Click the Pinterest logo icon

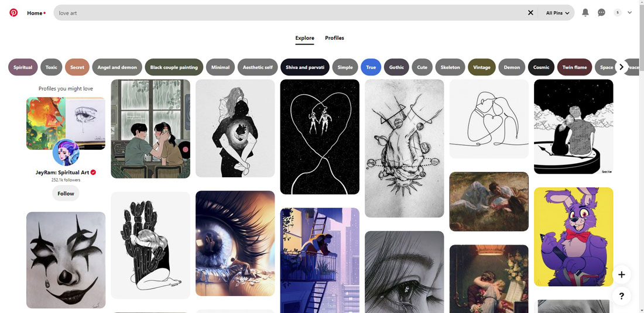(13, 12)
